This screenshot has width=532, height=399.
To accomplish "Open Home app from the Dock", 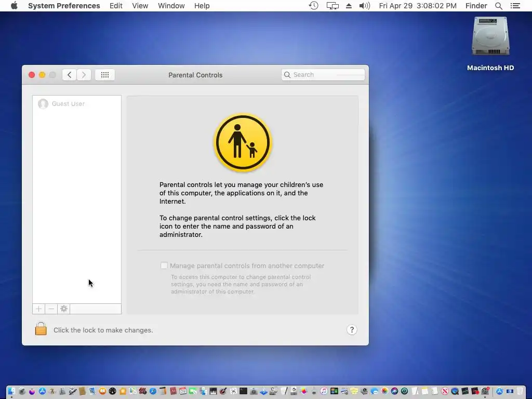I will pyautogui.click(x=123, y=391).
